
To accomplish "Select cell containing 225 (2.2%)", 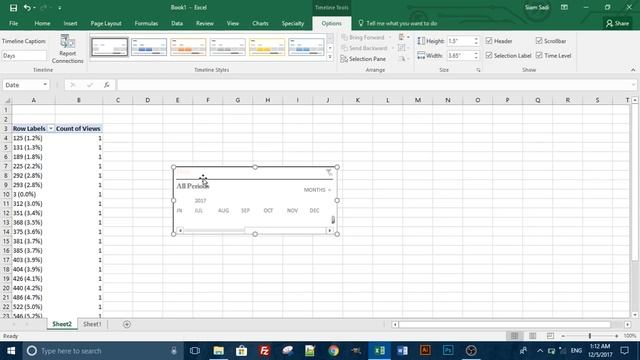I will point(33,166).
